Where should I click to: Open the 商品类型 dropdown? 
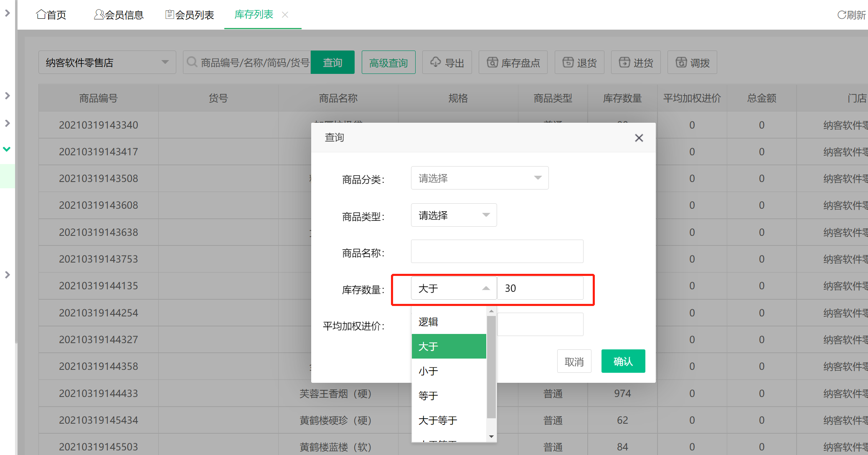(454, 215)
